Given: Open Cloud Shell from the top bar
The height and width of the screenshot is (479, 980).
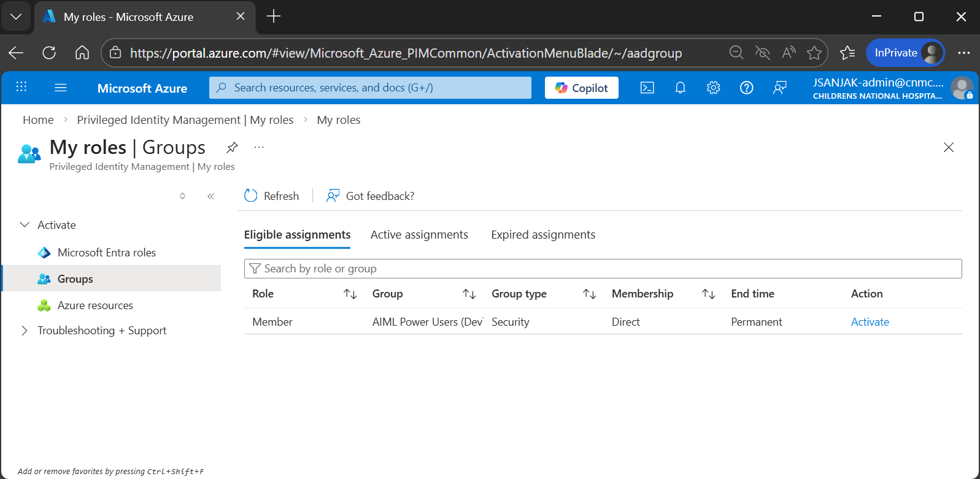Looking at the screenshot, I should [x=647, y=88].
